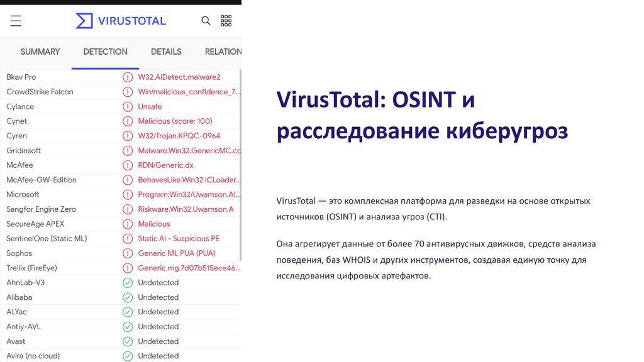
Task: Click the alert icon for Gridinsoft
Action: click(x=128, y=151)
